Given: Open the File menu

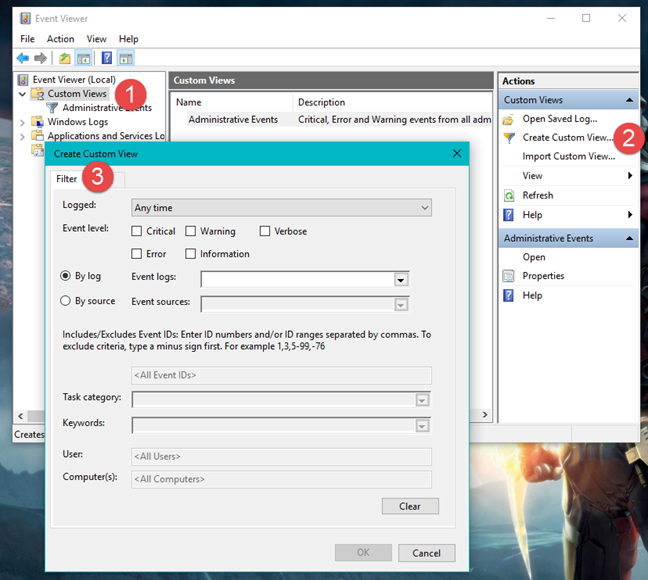Looking at the screenshot, I should pyautogui.click(x=27, y=39).
